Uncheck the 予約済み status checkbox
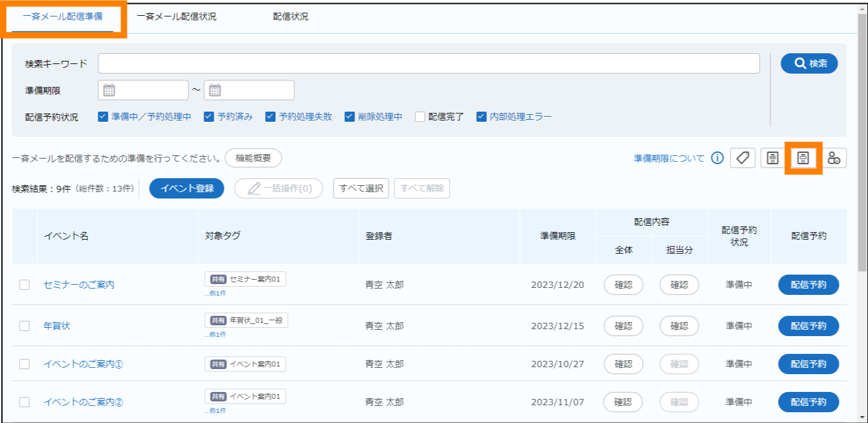 [209, 117]
